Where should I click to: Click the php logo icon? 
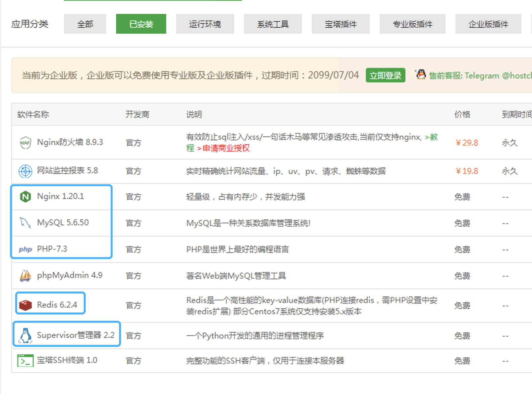point(25,249)
